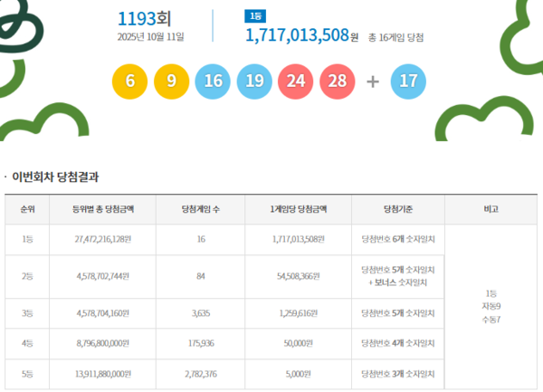The image size is (543, 392).
Task: Select the blue number 16 ball
Action: [213, 81]
